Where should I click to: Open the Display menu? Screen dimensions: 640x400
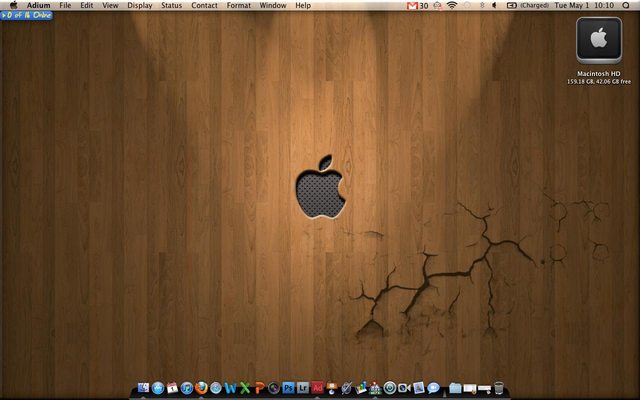140,5
